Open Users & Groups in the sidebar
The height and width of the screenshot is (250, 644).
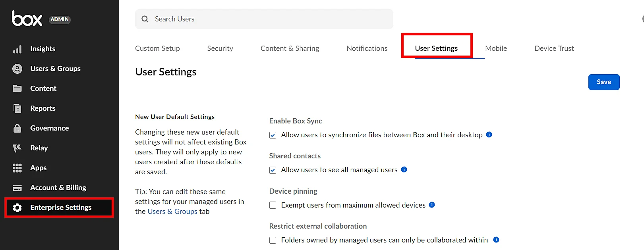[55, 69]
